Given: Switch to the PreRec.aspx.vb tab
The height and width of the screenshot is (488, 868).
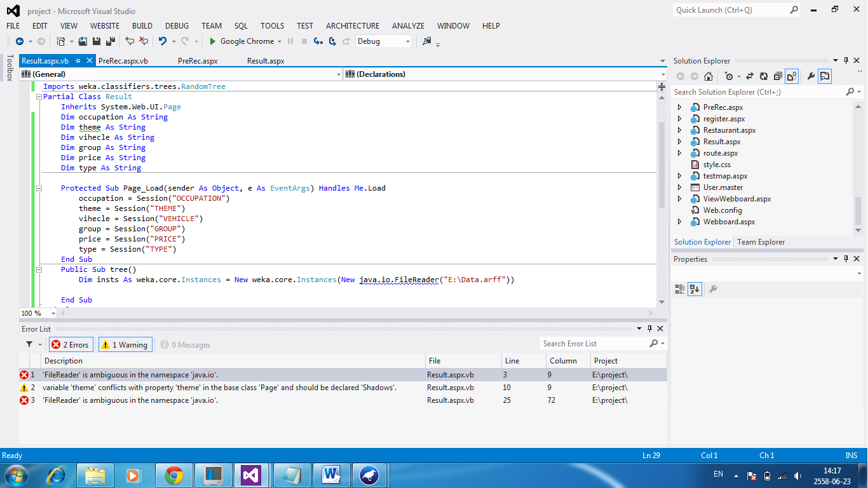Looking at the screenshot, I should [123, 61].
